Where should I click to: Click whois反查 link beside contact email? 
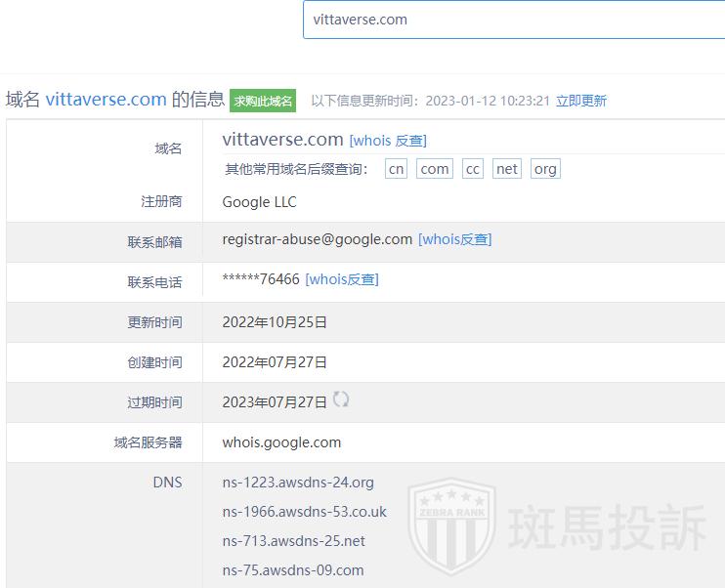coord(454,239)
